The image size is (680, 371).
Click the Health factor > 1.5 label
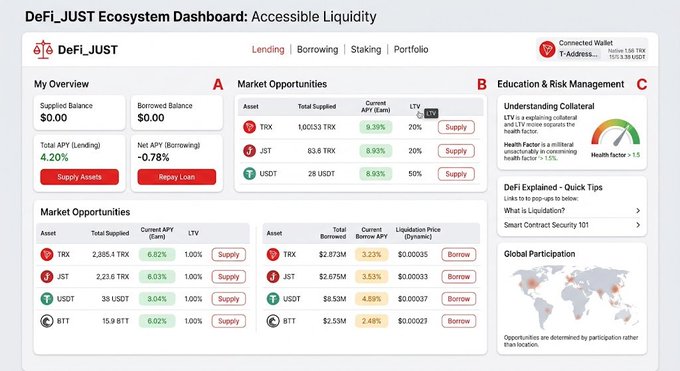click(615, 155)
